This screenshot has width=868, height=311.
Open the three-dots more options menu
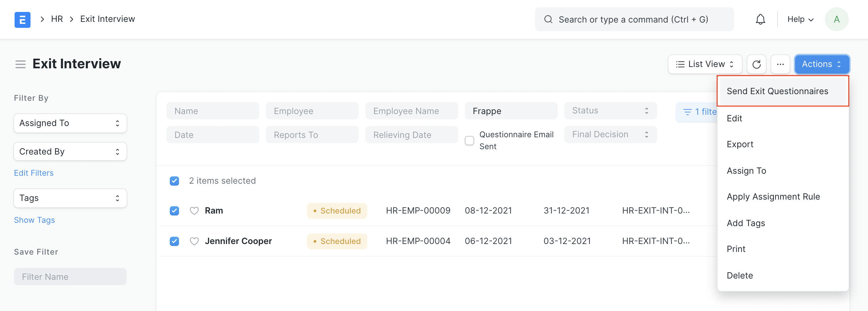pyautogui.click(x=780, y=64)
